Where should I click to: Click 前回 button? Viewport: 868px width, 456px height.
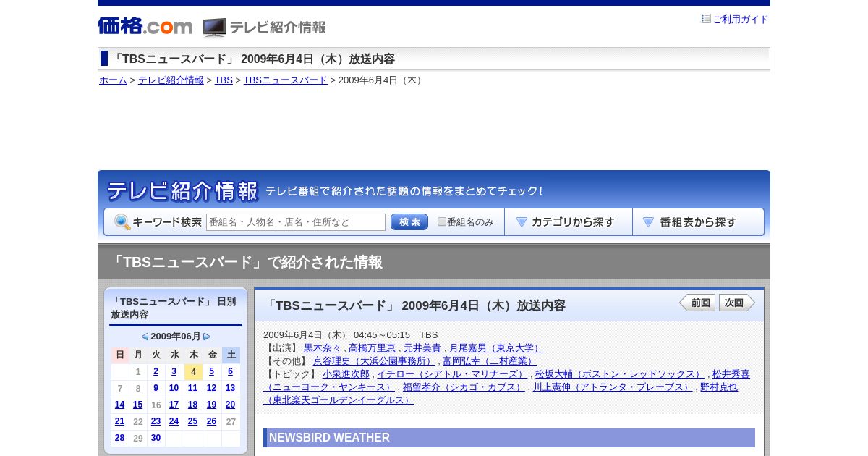[x=697, y=303]
